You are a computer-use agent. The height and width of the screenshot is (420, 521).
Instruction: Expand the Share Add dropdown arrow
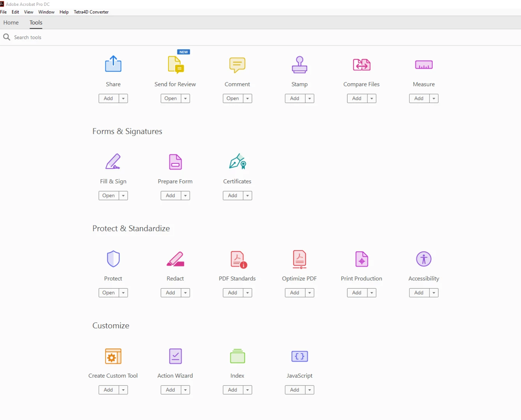(x=123, y=98)
